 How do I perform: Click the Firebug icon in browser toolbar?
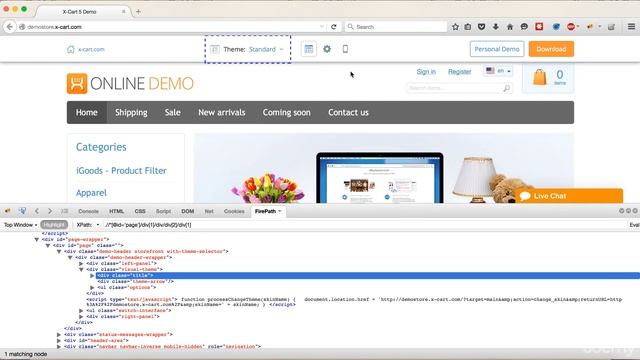pos(590,27)
